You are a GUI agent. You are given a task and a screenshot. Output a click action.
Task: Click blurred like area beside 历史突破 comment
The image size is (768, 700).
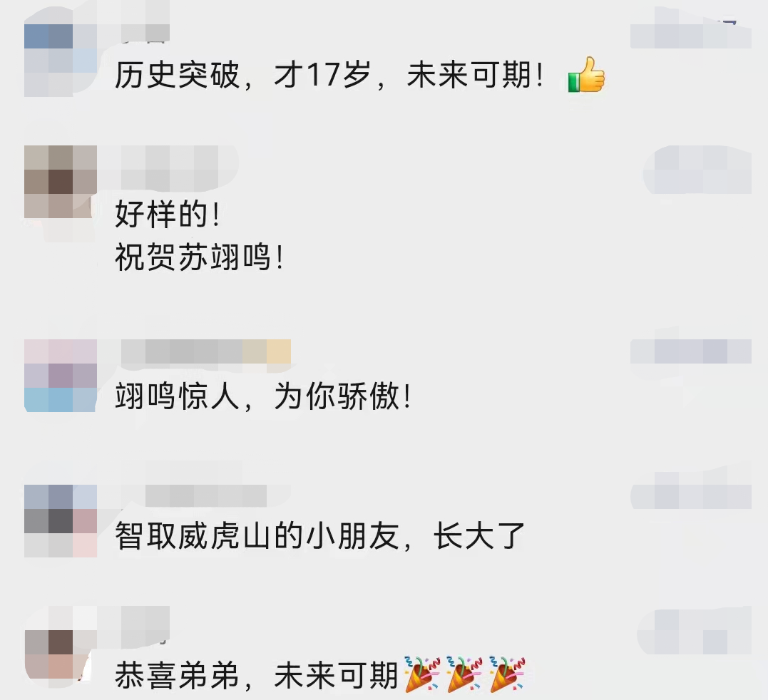coord(690,36)
